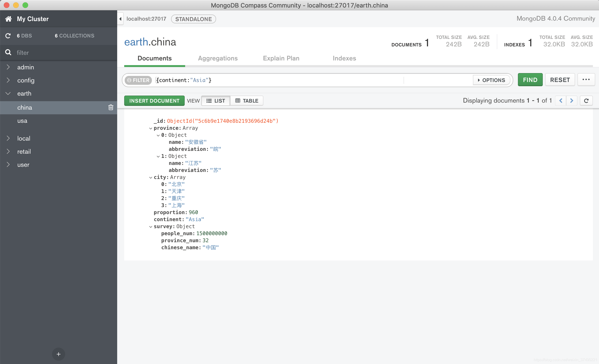Viewport: 599px width, 364px height.
Task: Delete the china collection with trash icon
Action: click(x=111, y=107)
